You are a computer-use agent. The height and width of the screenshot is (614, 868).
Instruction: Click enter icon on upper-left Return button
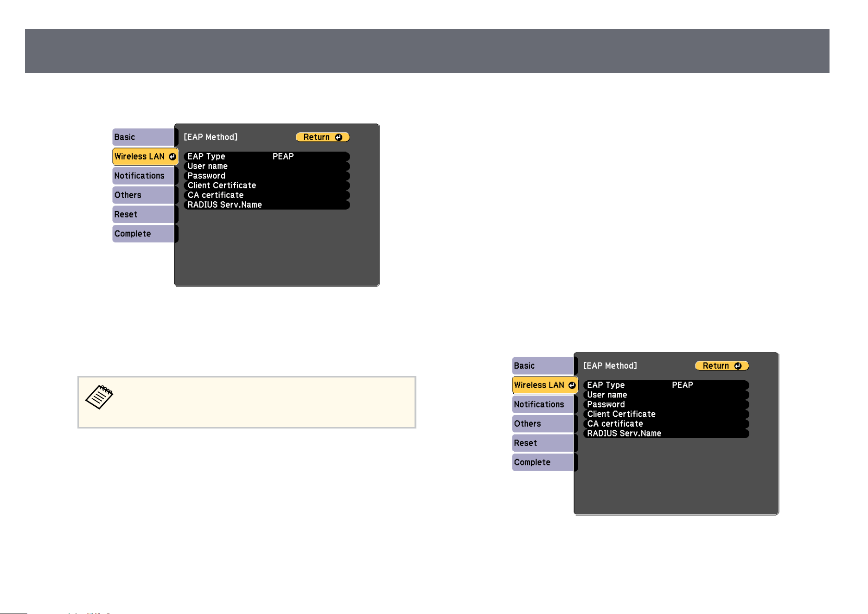[338, 137]
